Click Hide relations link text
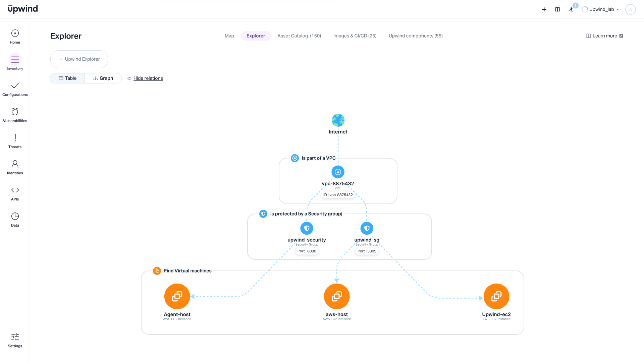644x362 pixels. [148, 78]
